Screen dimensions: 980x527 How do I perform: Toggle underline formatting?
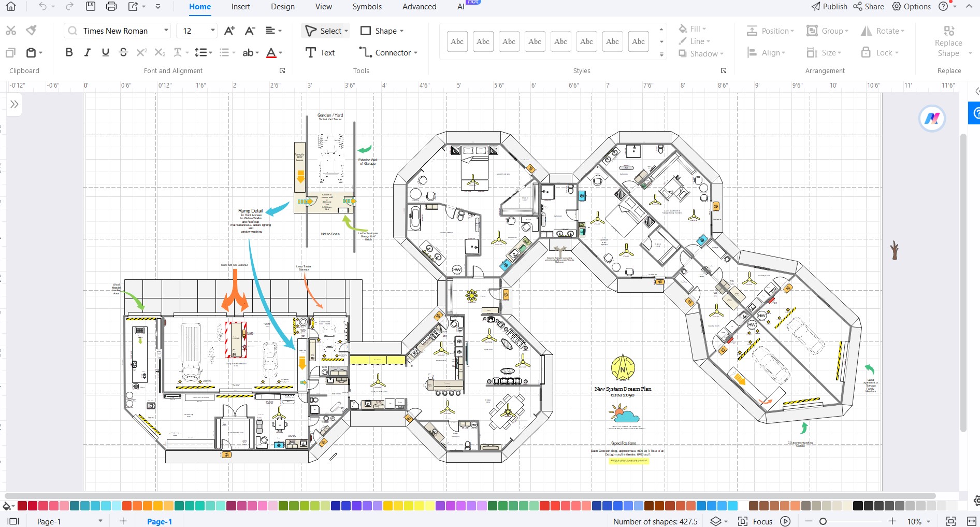tap(105, 52)
